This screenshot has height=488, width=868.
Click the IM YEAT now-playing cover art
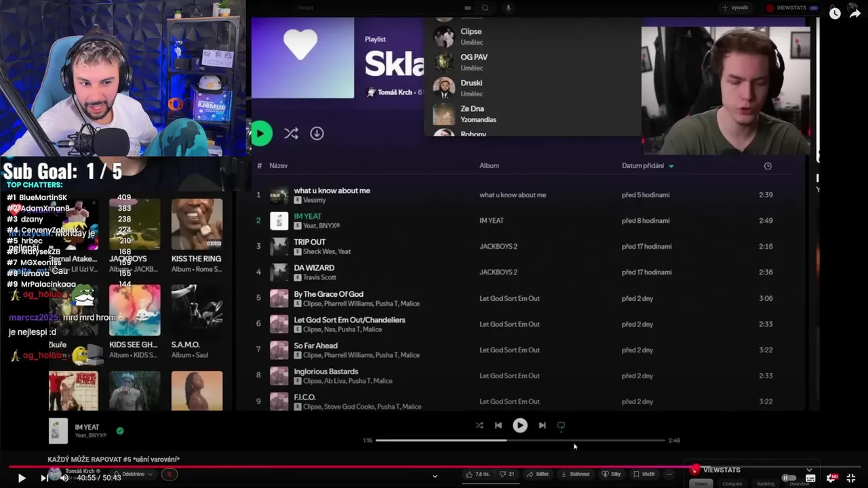pyautogui.click(x=58, y=431)
